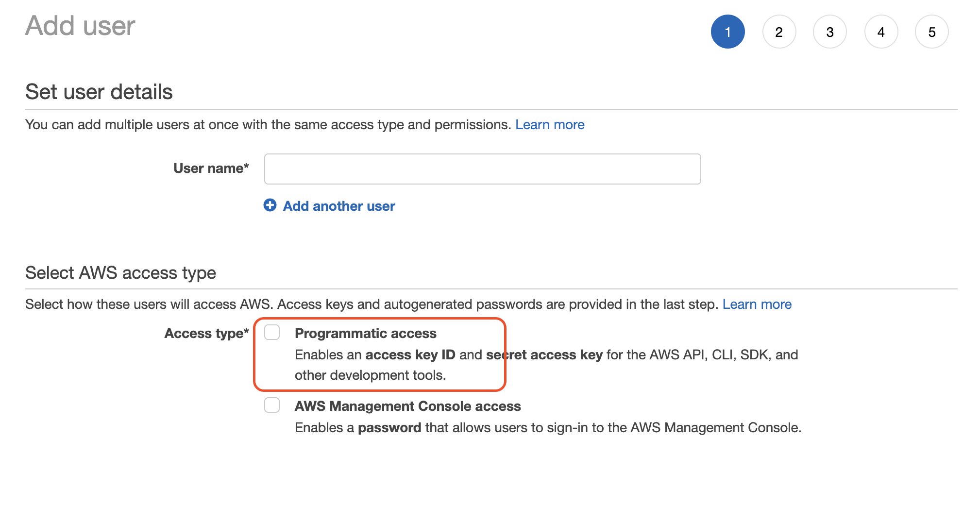Viewport: 980px width, 506px height.
Task: Go to wizard step 1 circle
Action: [x=727, y=32]
